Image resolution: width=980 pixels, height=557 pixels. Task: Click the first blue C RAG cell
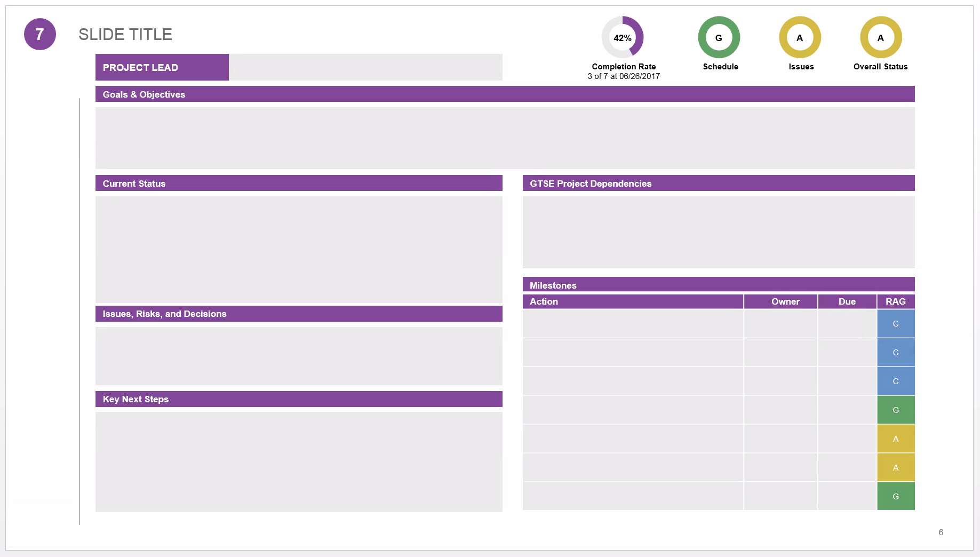click(x=896, y=323)
